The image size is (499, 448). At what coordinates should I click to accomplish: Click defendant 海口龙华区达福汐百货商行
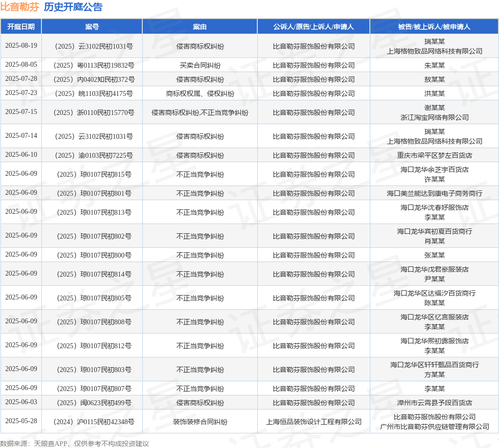pos(434,293)
